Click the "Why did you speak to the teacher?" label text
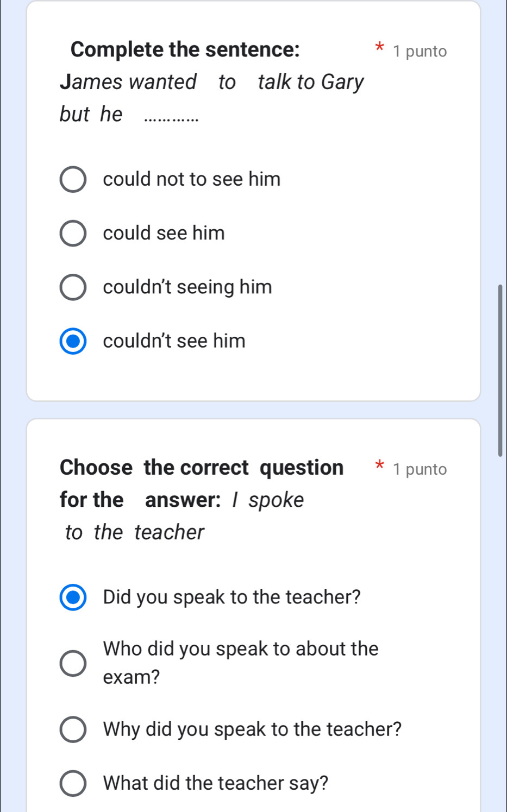 [x=252, y=729]
